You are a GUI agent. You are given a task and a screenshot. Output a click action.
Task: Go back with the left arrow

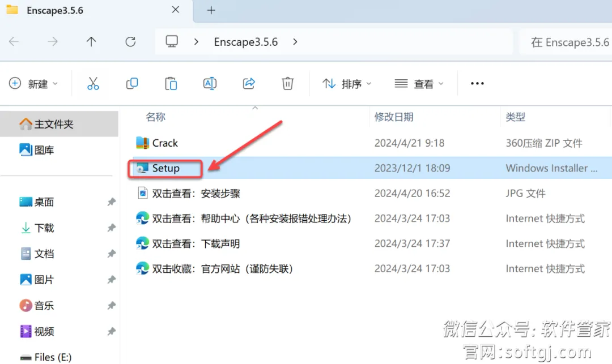(x=14, y=41)
